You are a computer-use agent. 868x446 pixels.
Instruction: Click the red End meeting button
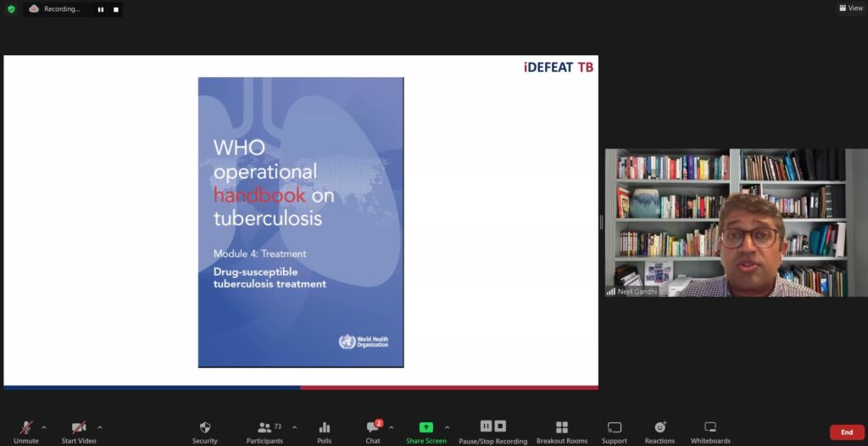pyautogui.click(x=846, y=432)
